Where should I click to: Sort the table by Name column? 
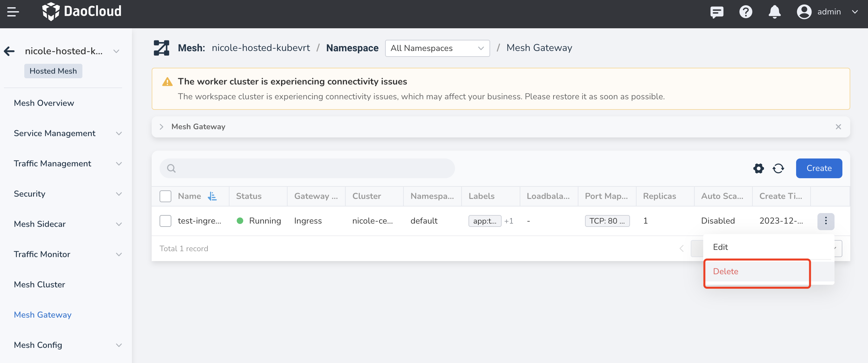pos(212,196)
